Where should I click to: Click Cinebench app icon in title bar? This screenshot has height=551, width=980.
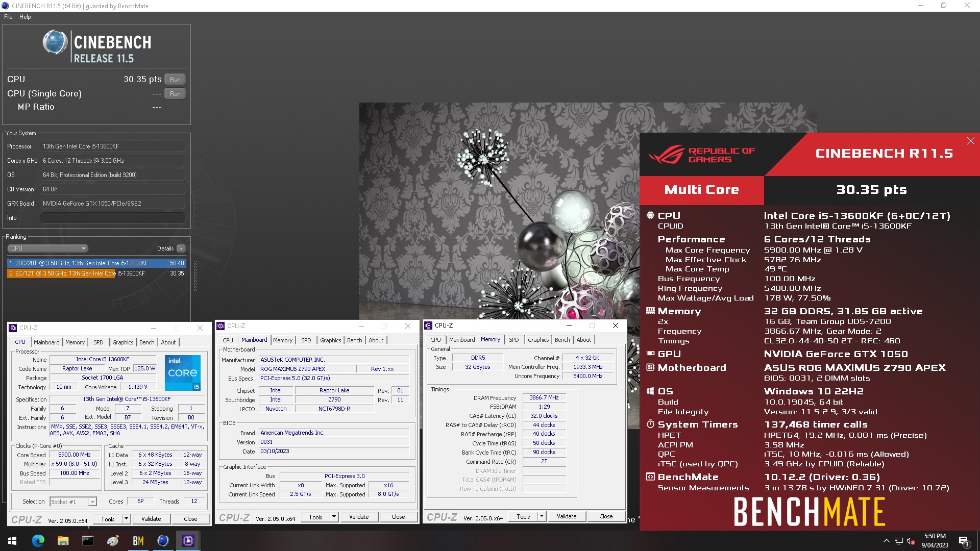pyautogui.click(x=6, y=6)
